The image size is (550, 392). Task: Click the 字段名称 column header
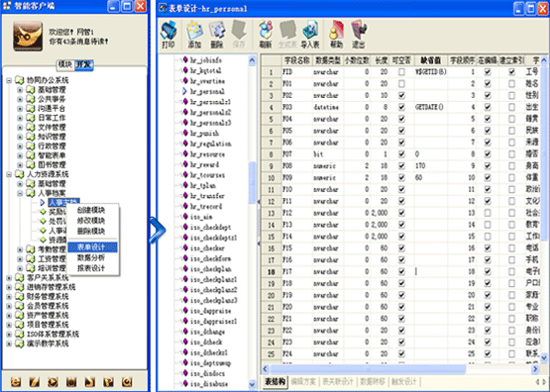(297, 60)
